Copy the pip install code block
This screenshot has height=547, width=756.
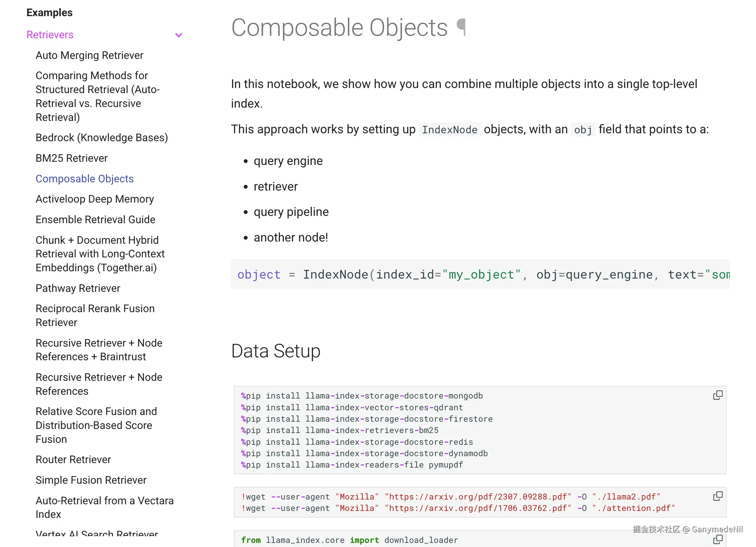717,395
